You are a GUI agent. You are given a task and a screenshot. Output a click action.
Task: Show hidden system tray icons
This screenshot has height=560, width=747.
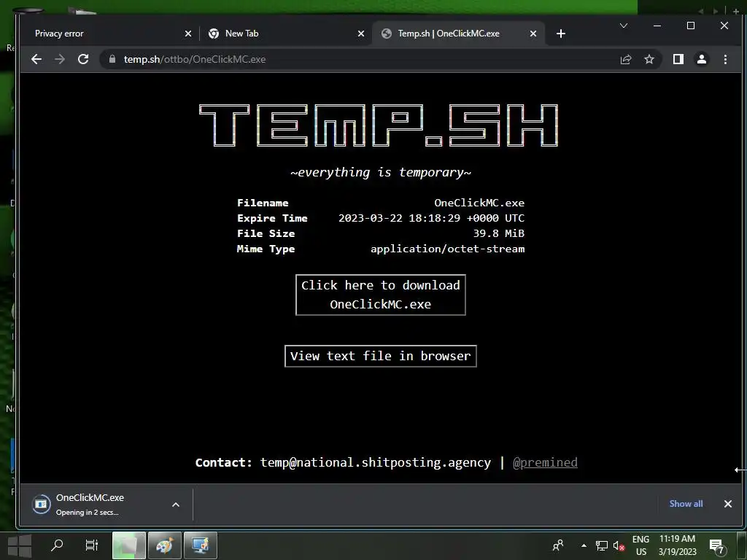point(584,545)
